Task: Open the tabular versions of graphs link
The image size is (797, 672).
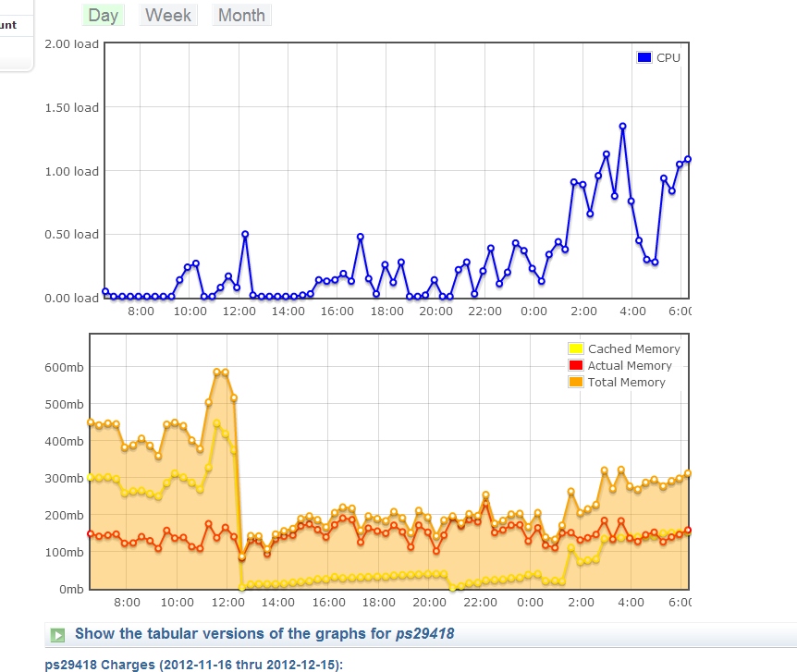Action: pos(264,634)
